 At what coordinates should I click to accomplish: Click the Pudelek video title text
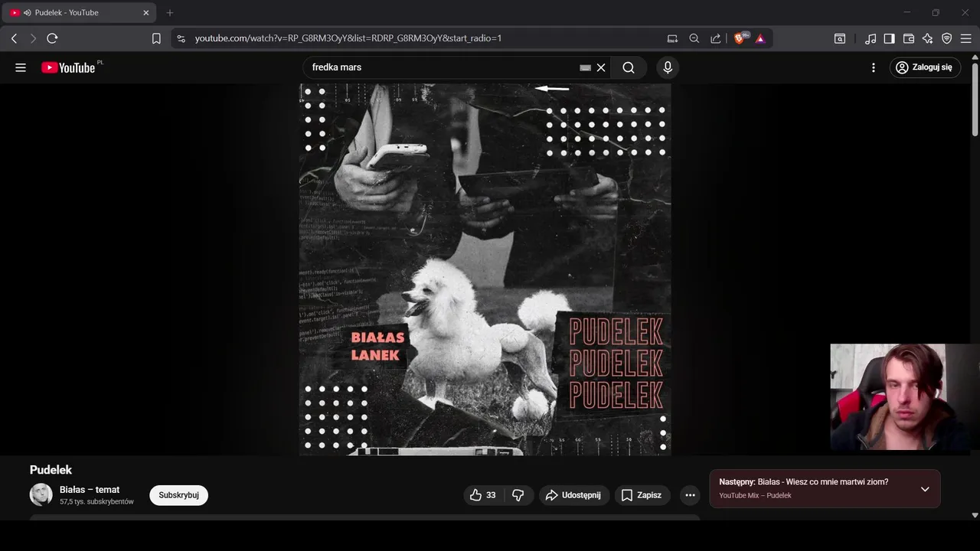click(x=51, y=470)
